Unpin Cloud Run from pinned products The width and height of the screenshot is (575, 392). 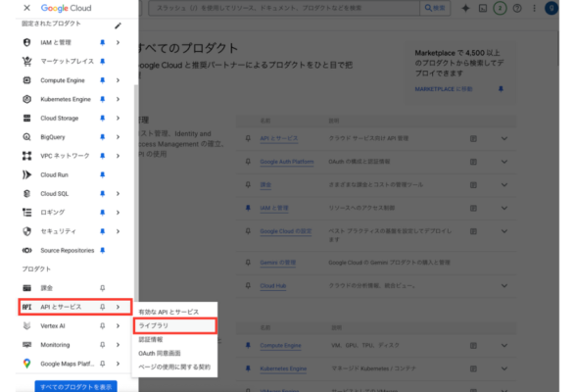point(102,174)
